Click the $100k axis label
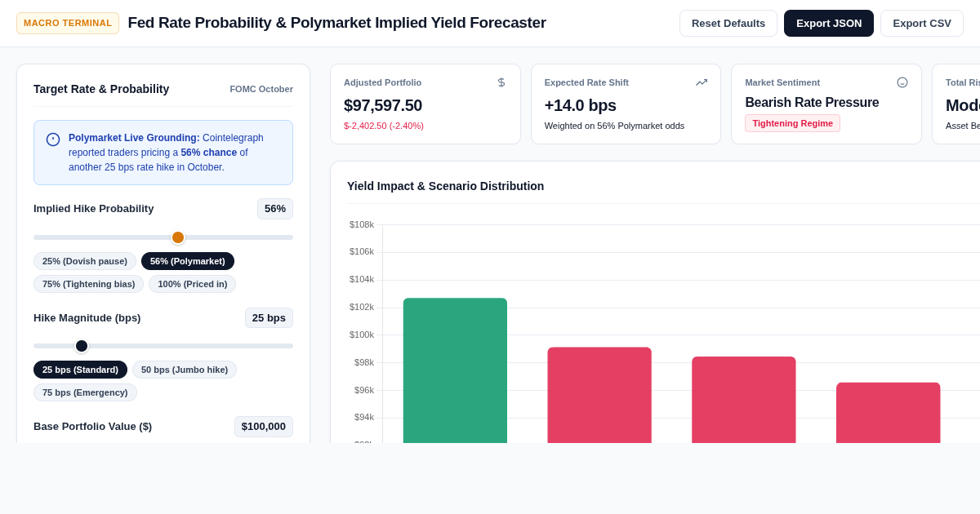The image size is (980, 514). click(x=362, y=335)
